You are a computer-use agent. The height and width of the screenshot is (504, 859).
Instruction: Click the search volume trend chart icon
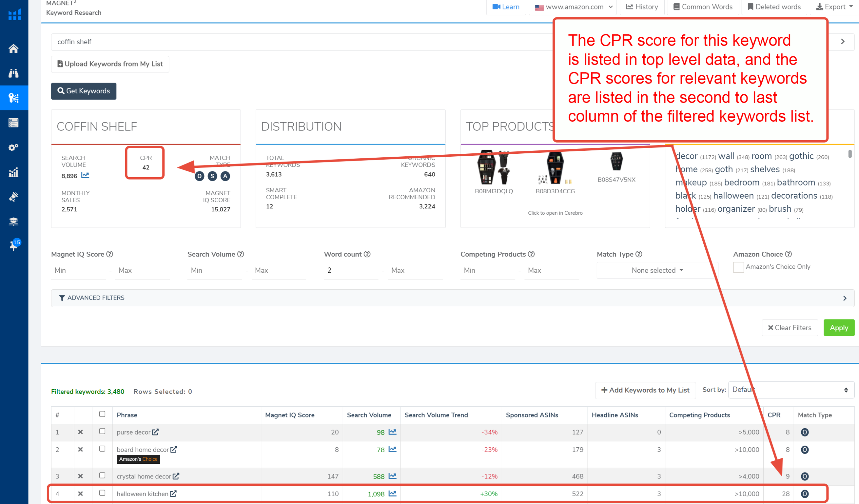point(85,175)
